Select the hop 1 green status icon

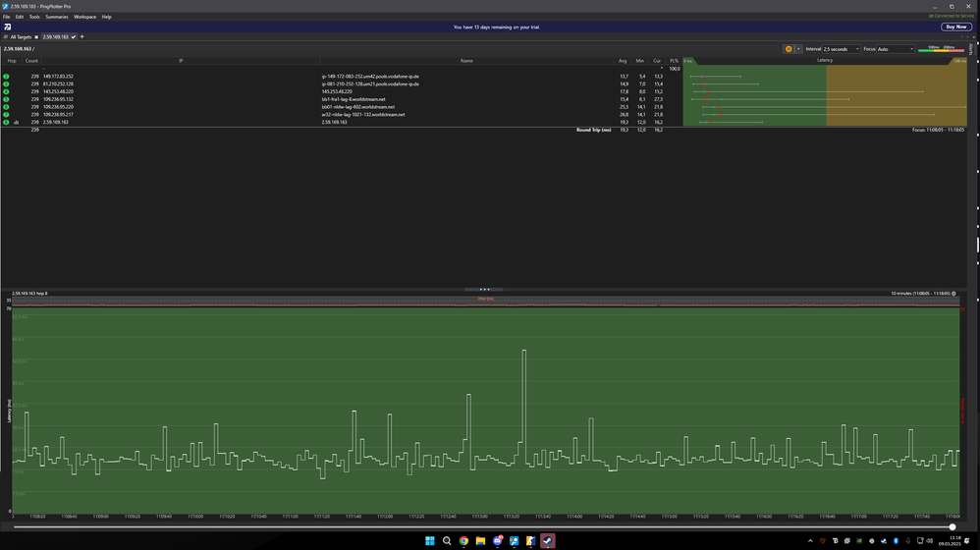[7, 76]
